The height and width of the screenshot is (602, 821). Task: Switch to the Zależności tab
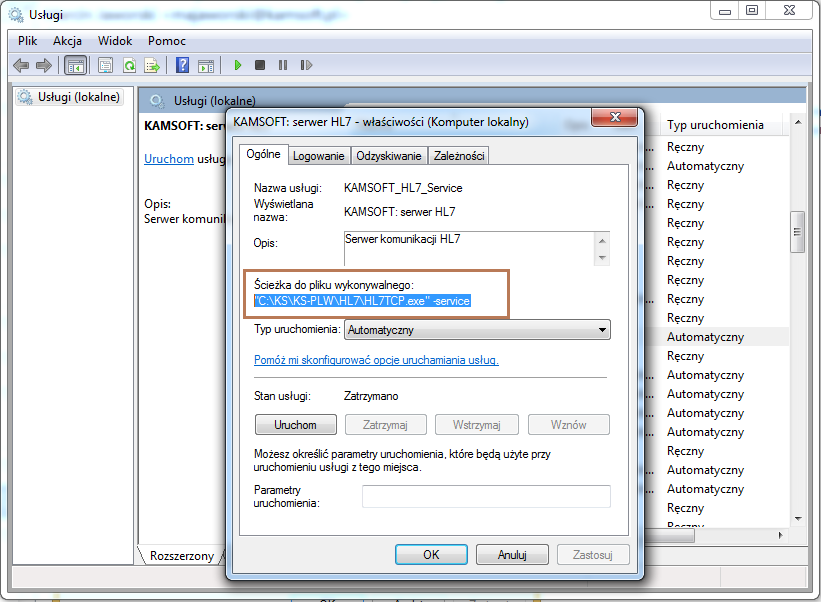459,156
